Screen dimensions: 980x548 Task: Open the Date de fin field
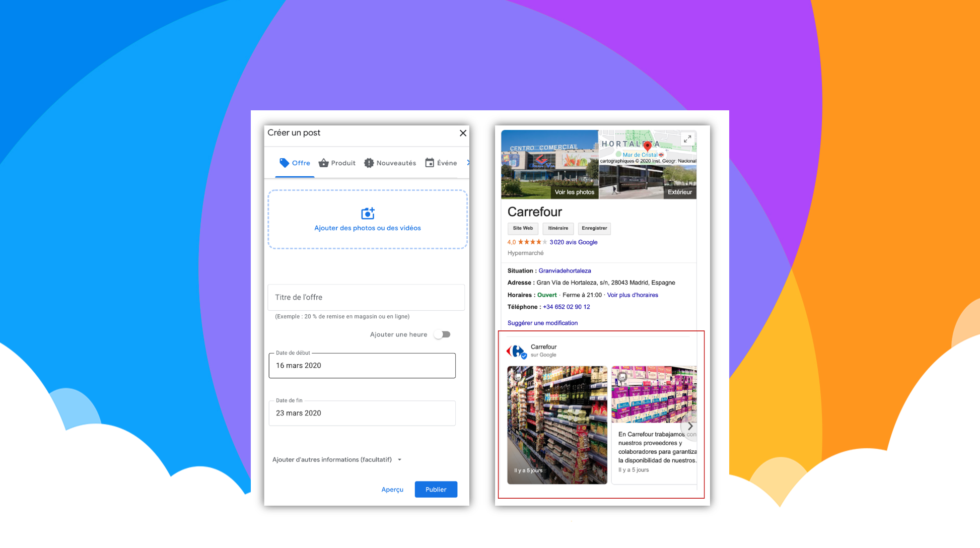[x=362, y=413]
